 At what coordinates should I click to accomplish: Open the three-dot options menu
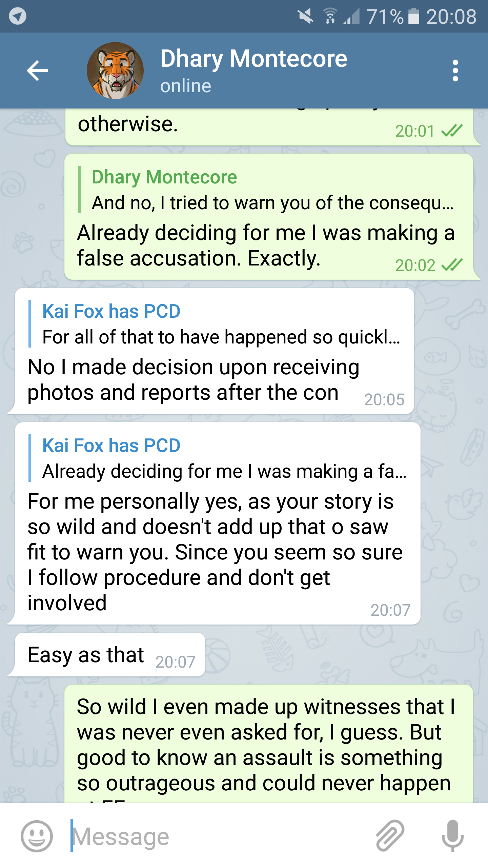pos(455,71)
